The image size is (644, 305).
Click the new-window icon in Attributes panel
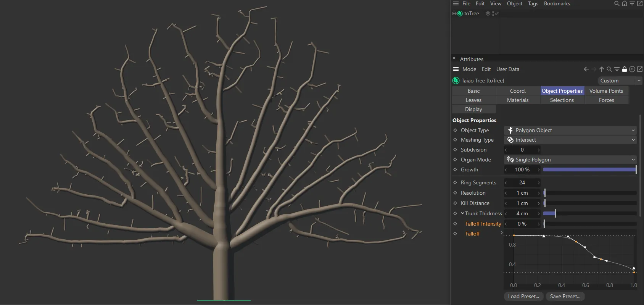(x=640, y=69)
